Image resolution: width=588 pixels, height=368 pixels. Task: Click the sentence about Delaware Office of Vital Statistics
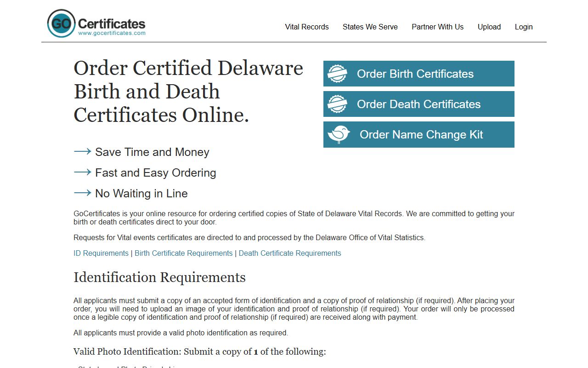tap(249, 238)
